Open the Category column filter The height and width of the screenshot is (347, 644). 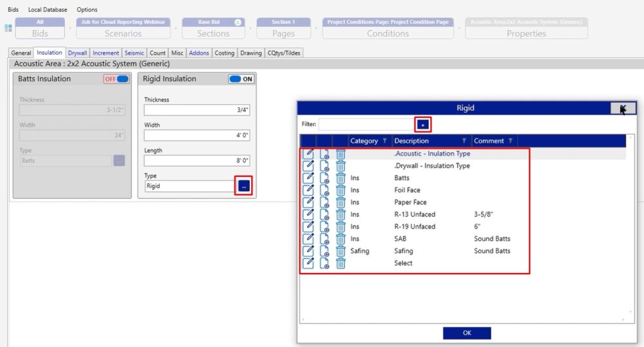385,141
